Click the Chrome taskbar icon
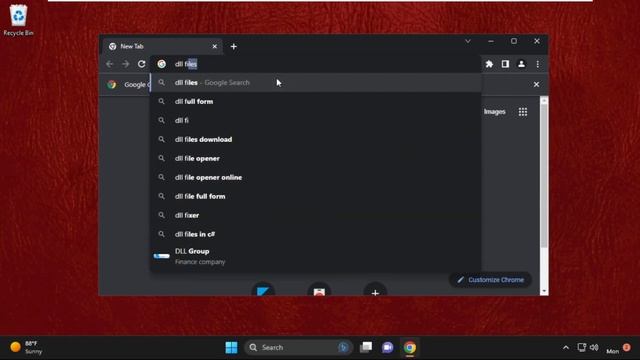This screenshot has height=360, width=640. point(410,347)
